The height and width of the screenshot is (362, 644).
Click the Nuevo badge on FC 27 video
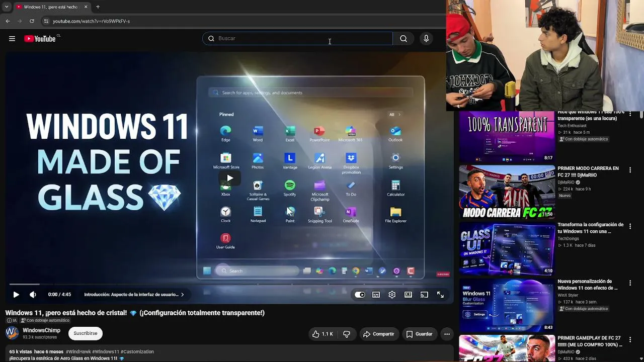(565, 196)
